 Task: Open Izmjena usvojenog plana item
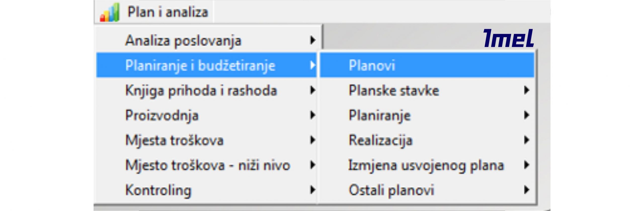426,165
